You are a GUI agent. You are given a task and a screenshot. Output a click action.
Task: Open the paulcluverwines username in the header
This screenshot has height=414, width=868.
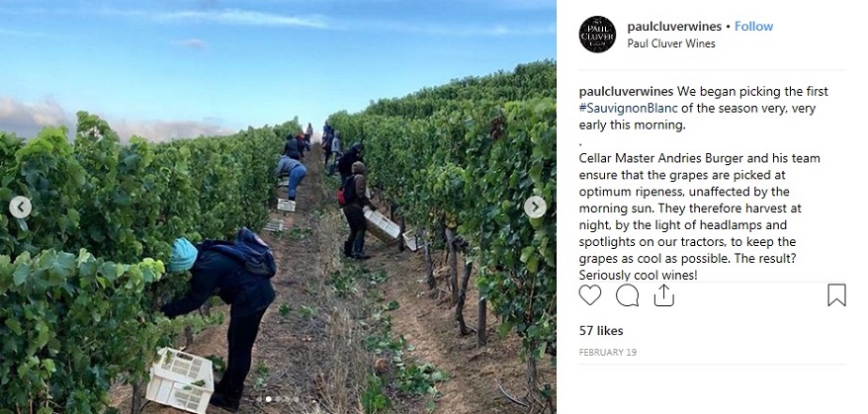pos(674,26)
